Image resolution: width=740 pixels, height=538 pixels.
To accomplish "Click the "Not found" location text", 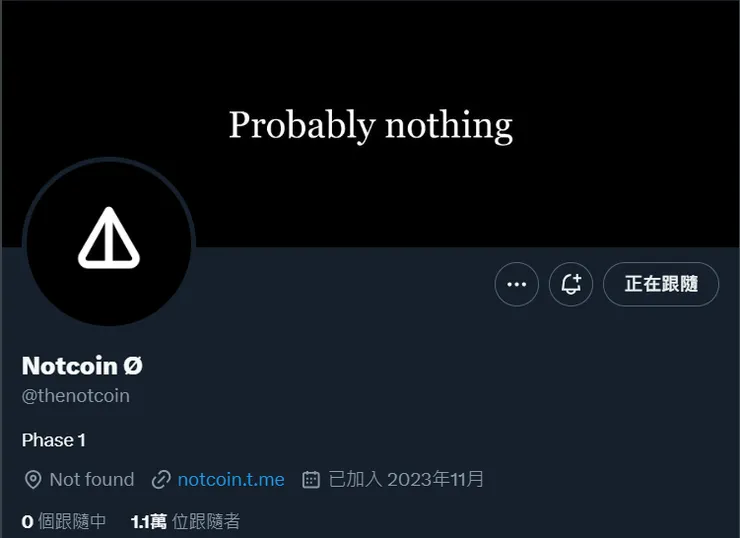I will coord(92,480).
